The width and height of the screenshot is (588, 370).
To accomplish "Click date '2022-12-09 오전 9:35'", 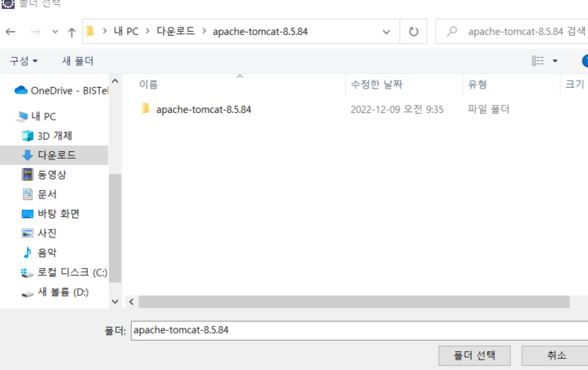I will click(x=397, y=109).
